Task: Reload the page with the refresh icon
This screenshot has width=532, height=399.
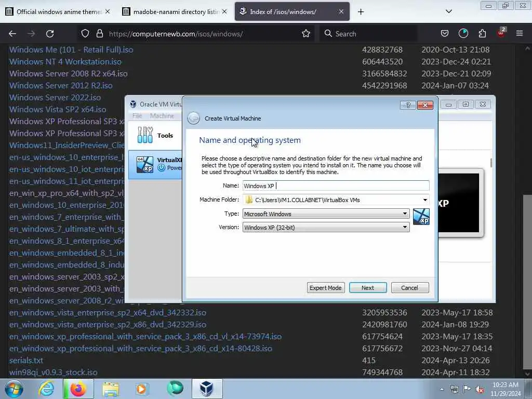Action: (50, 34)
